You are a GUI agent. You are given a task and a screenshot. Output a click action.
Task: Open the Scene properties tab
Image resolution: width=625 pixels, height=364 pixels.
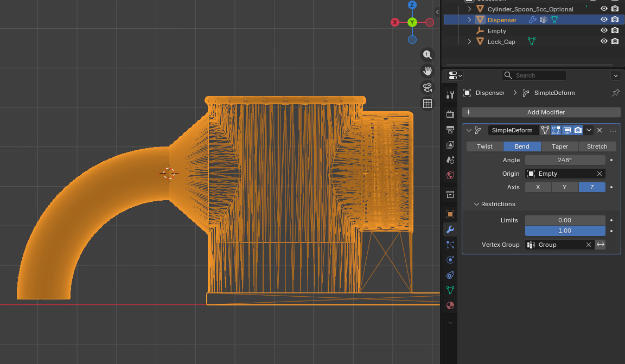click(450, 160)
